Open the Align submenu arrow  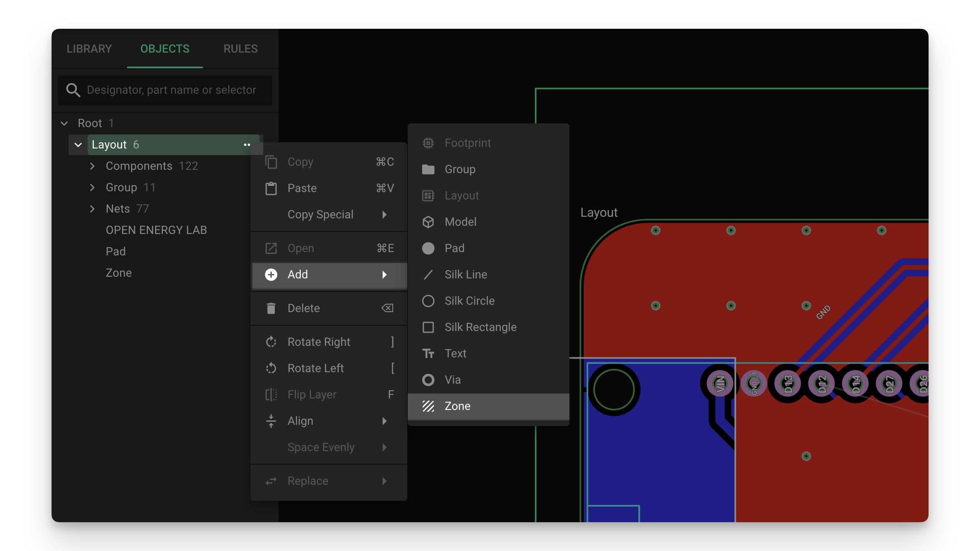tap(385, 421)
